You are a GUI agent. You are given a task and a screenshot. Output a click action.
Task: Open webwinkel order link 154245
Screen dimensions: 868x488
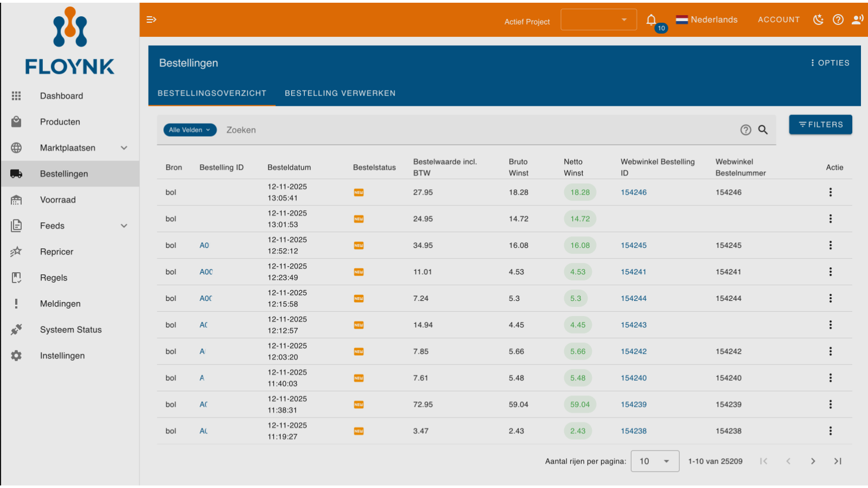(x=634, y=245)
